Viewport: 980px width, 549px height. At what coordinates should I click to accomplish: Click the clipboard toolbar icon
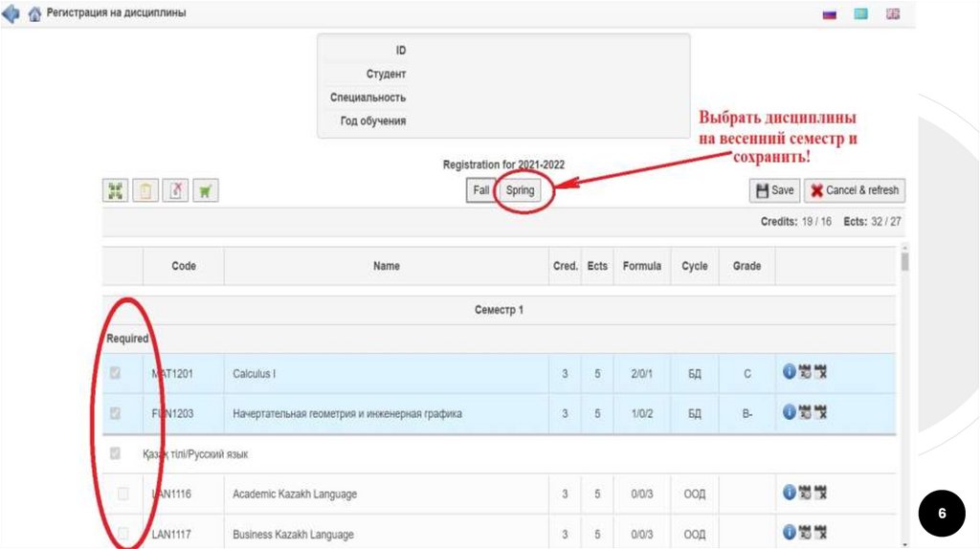145,191
